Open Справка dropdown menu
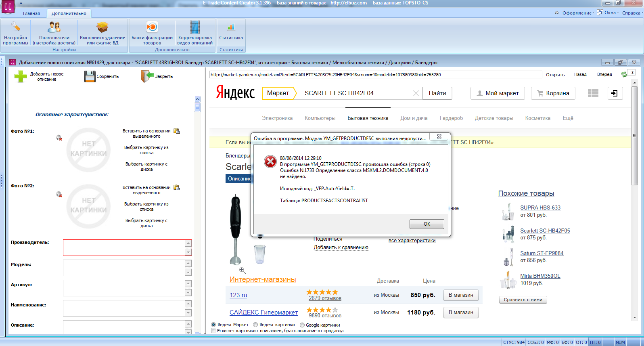 tap(632, 13)
